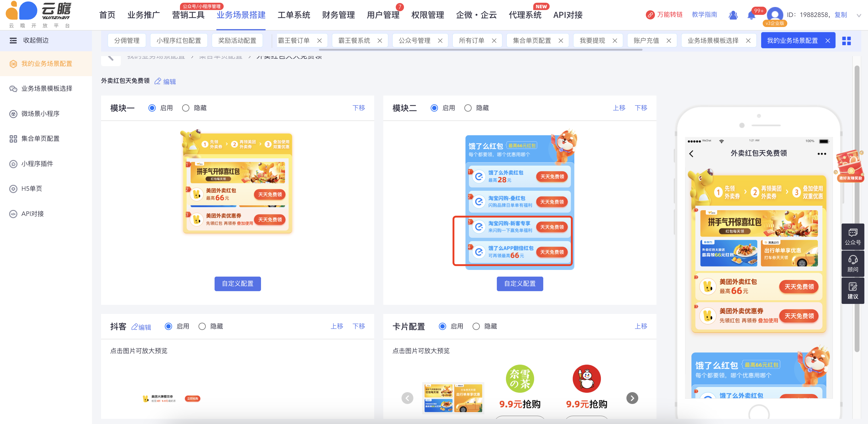Open the 顾问 headset widget
Screen dimensions: 868x424
pyautogui.click(x=853, y=263)
